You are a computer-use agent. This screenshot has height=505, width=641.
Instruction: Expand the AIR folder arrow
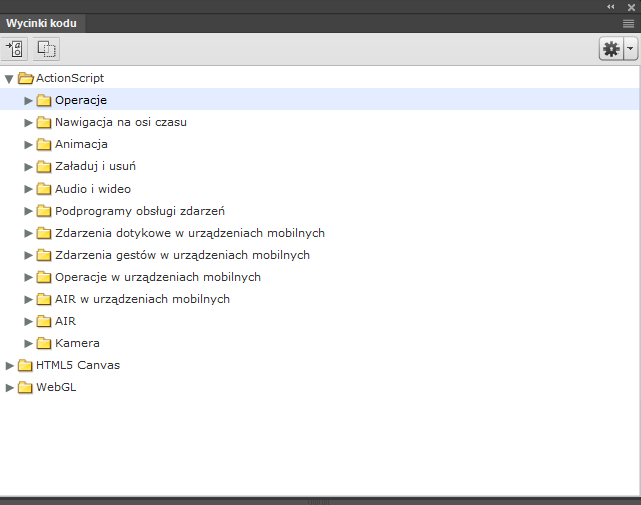[x=29, y=321]
